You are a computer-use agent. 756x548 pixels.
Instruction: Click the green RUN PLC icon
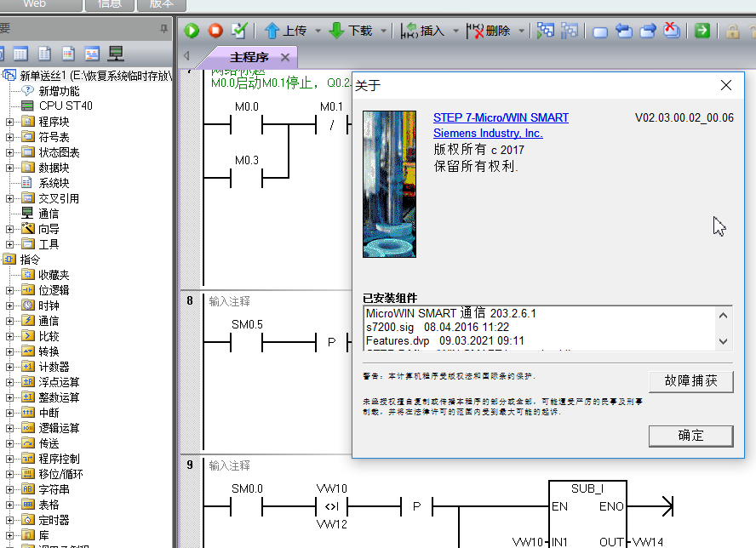(192, 31)
